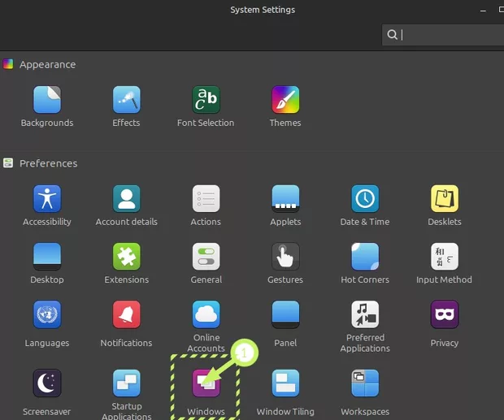504x420 pixels.
Task: Open Account details settings
Action: coord(126,200)
